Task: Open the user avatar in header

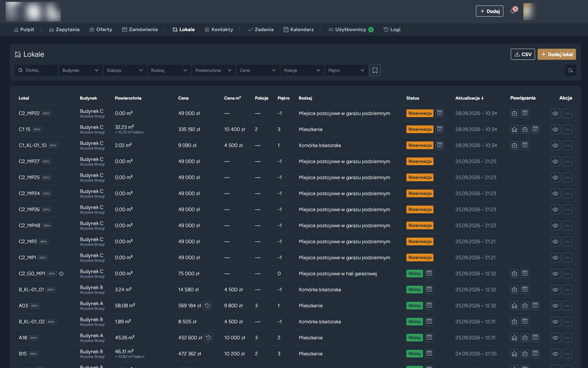Action: (530, 11)
